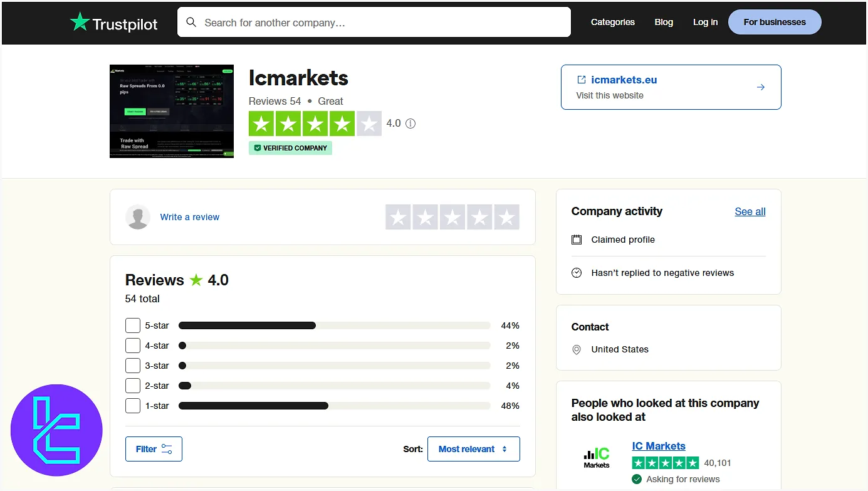Select the fifth star in the review rating row

[507, 217]
